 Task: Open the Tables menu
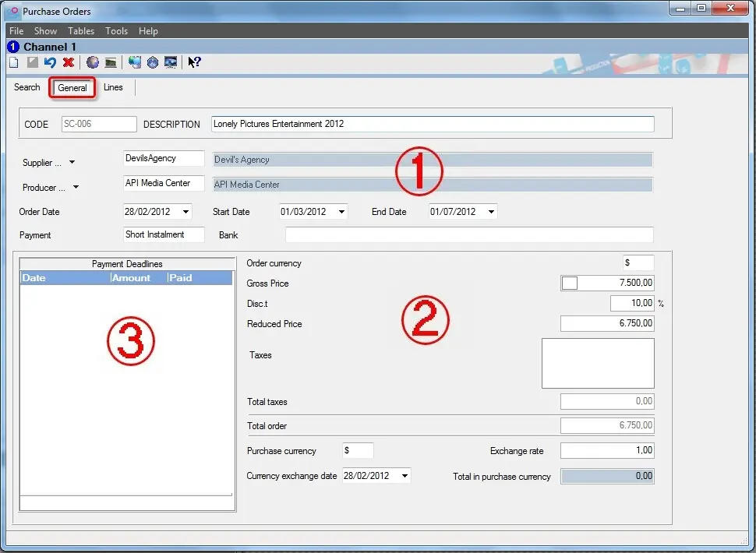[x=81, y=31]
